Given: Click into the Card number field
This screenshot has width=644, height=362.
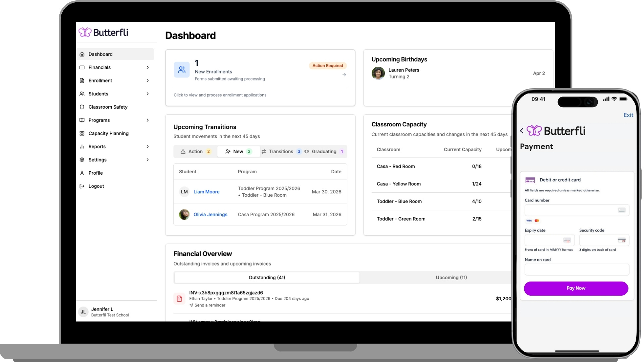Looking at the screenshot, I should [x=570, y=210].
